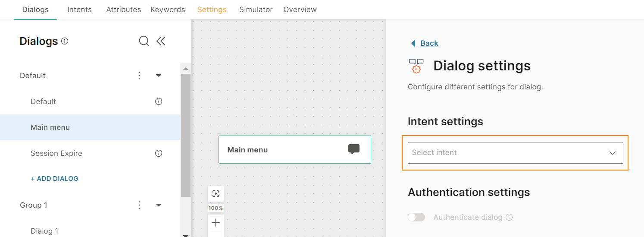Click the Back link
Image resolution: width=644 pixels, height=237 pixels.
tap(429, 43)
